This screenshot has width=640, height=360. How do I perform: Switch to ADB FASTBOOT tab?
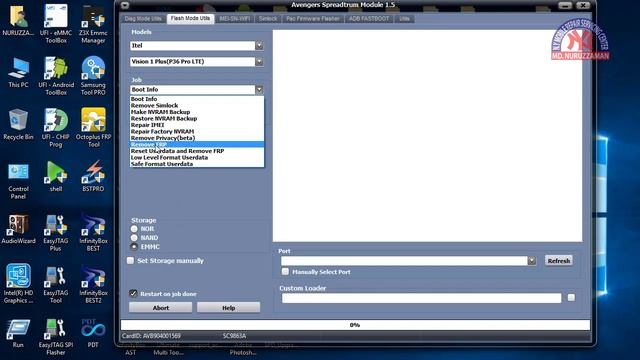coord(369,19)
